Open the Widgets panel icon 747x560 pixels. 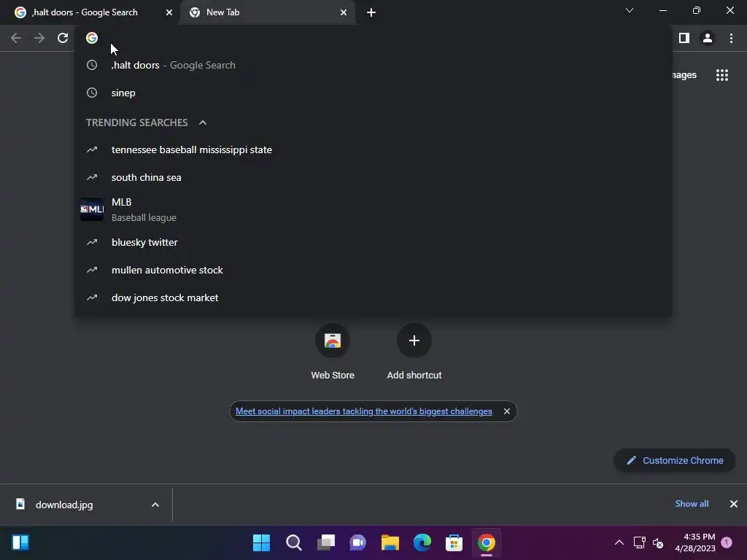20,542
